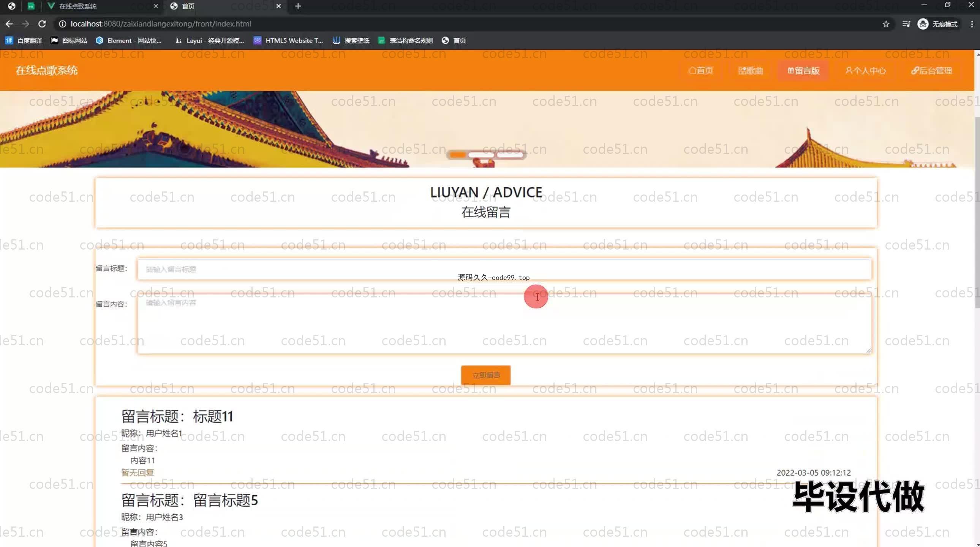Open Element bookmark
The width and height of the screenshot is (980, 547).
(x=129, y=40)
